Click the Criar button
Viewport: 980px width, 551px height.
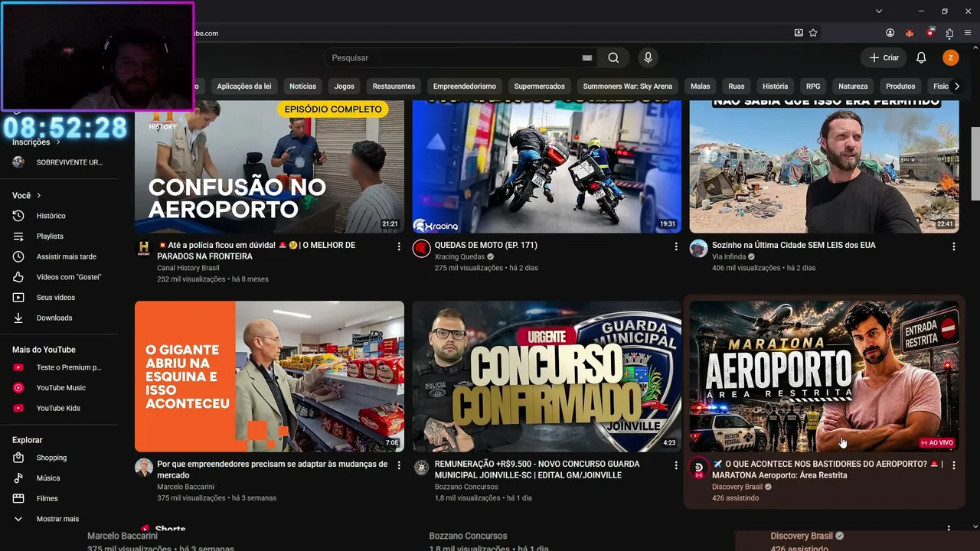pyautogui.click(x=884, y=57)
